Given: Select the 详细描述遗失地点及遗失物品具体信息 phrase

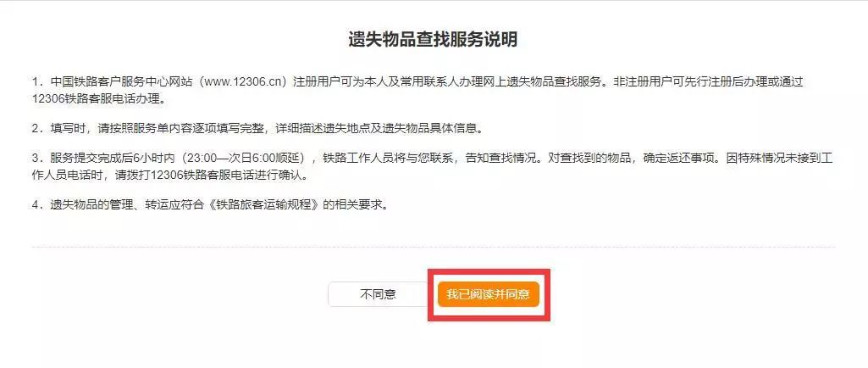Looking at the screenshot, I should point(375,129).
